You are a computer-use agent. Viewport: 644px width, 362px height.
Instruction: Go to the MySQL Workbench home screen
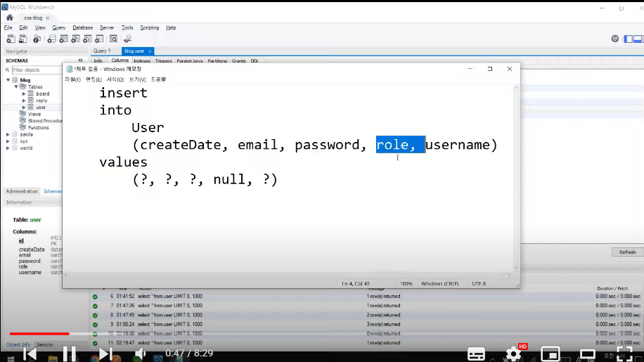[x=9, y=18]
